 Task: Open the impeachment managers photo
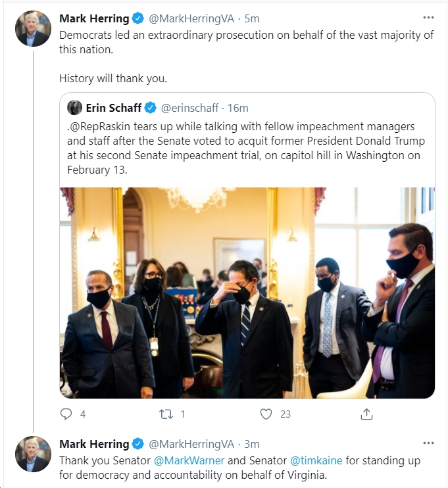[x=247, y=293]
